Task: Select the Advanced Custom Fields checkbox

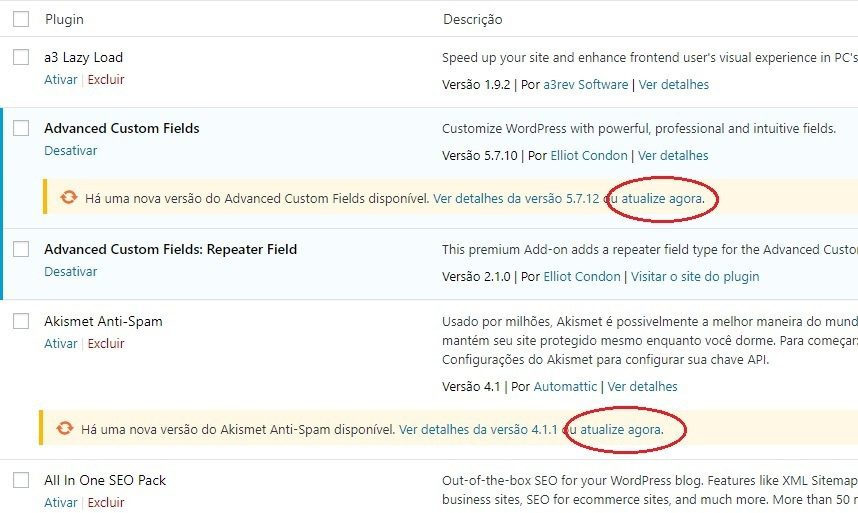Action: [21, 128]
